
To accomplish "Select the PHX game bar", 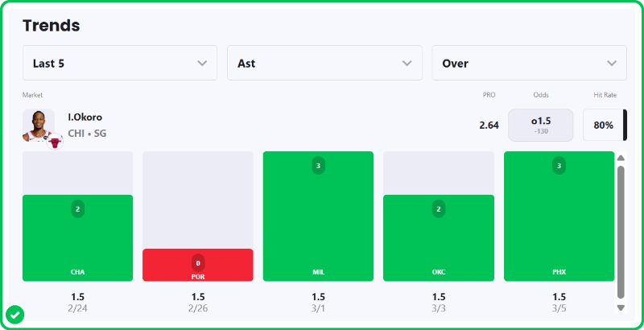I will 559,216.
